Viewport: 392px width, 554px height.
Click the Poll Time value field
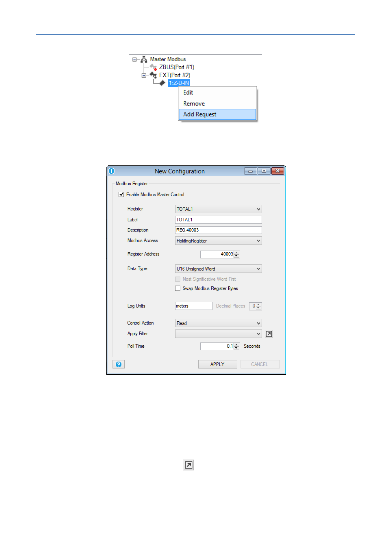click(217, 346)
